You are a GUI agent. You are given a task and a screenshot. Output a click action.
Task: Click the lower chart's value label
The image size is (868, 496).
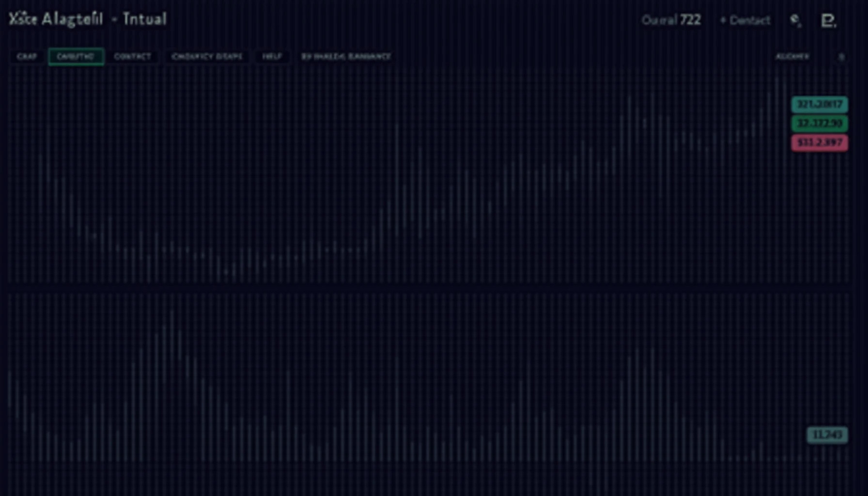coord(827,434)
